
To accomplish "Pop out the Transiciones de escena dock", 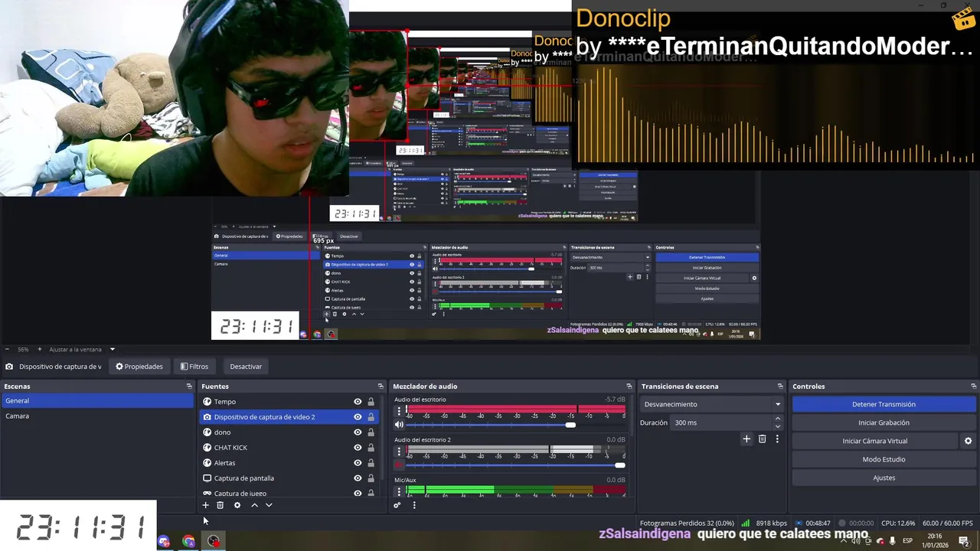I will pyautogui.click(x=780, y=386).
